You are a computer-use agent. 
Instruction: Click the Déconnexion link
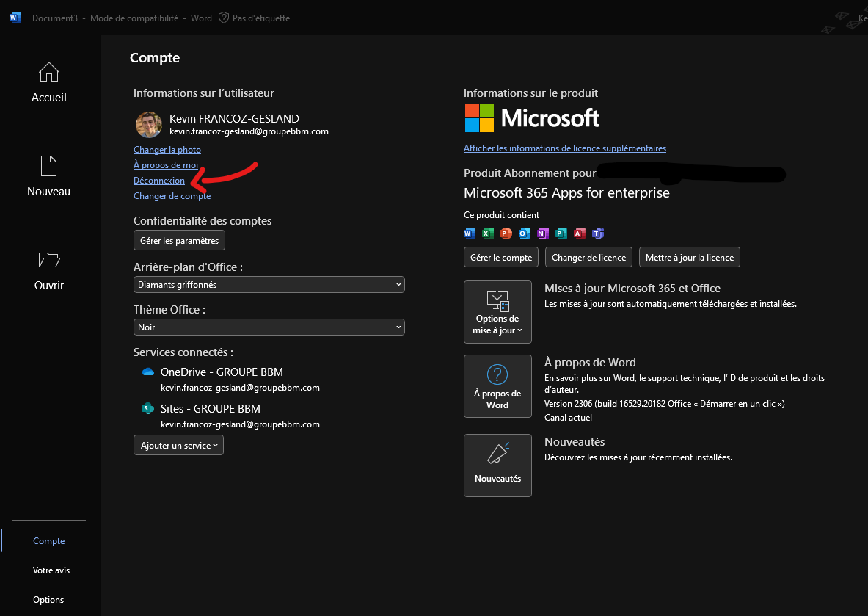pyautogui.click(x=159, y=181)
